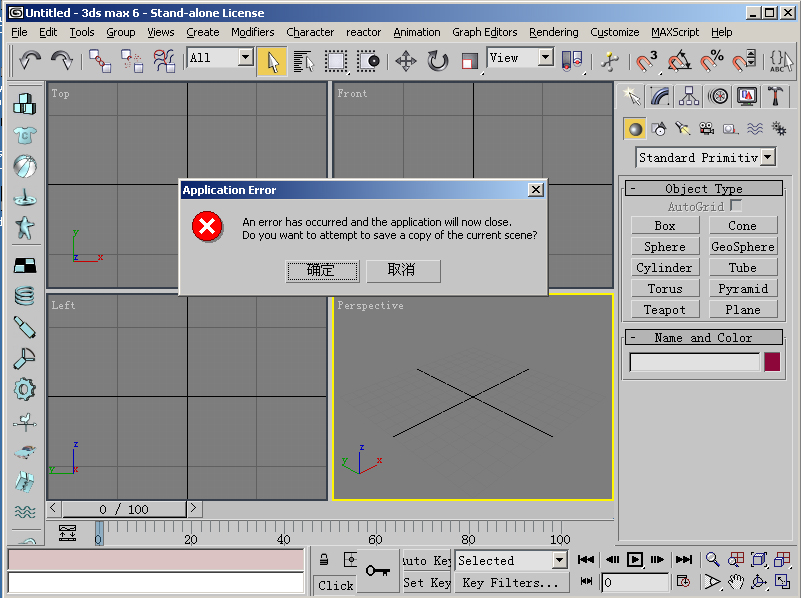Collapse the Object Type rollout

703,188
